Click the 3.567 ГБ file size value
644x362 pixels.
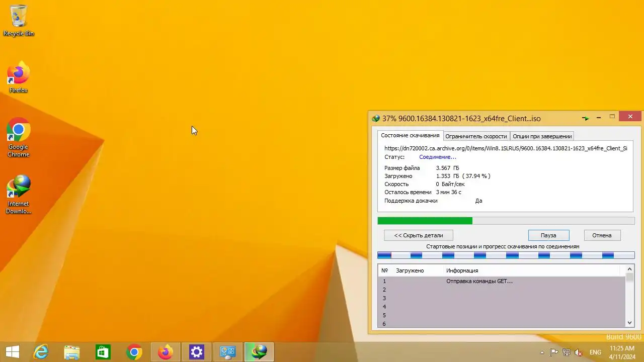(448, 168)
